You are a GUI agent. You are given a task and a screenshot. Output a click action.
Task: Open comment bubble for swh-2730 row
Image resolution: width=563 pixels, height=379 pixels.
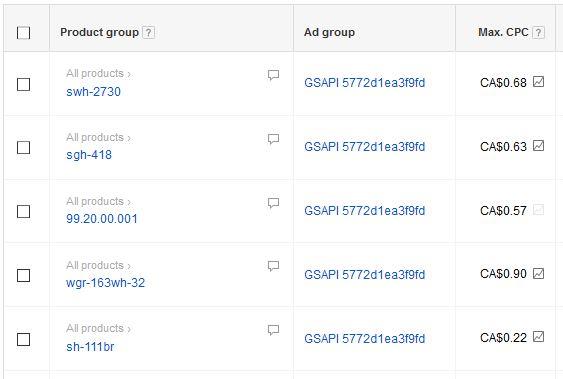click(273, 75)
